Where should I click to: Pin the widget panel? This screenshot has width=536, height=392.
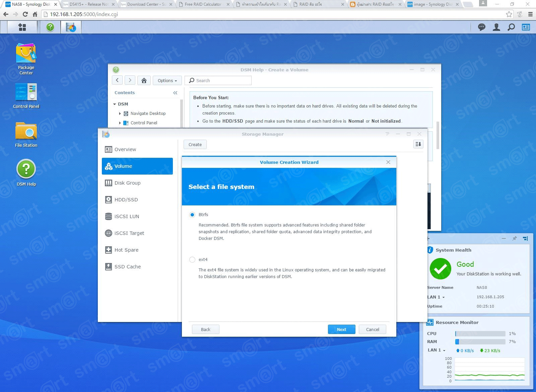coord(515,239)
